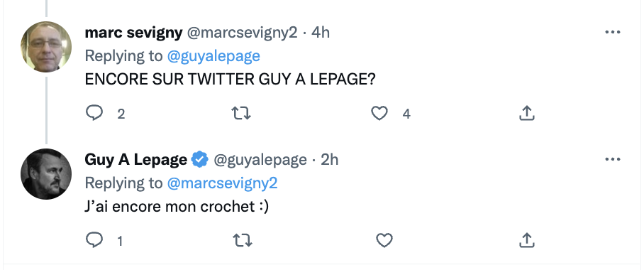Open Guy A Lepage's profile picture

click(x=46, y=174)
